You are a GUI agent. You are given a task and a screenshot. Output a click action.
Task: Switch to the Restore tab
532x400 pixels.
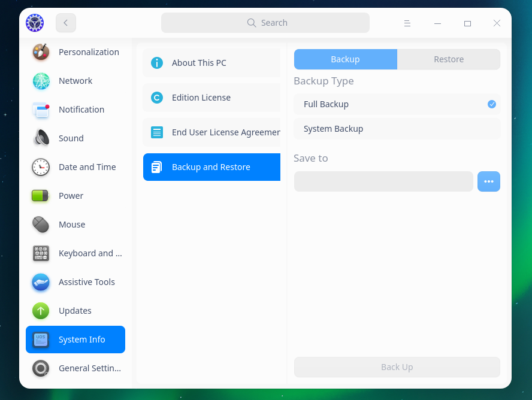click(449, 59)
